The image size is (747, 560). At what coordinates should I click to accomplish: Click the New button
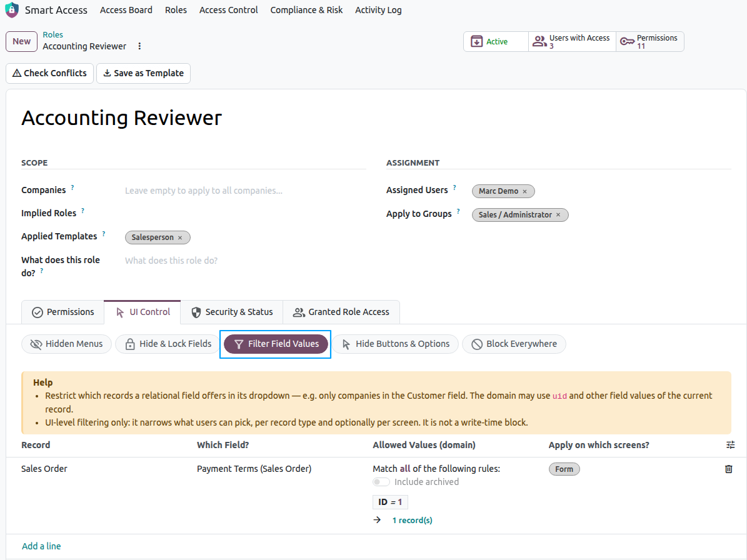pos(21,41)
